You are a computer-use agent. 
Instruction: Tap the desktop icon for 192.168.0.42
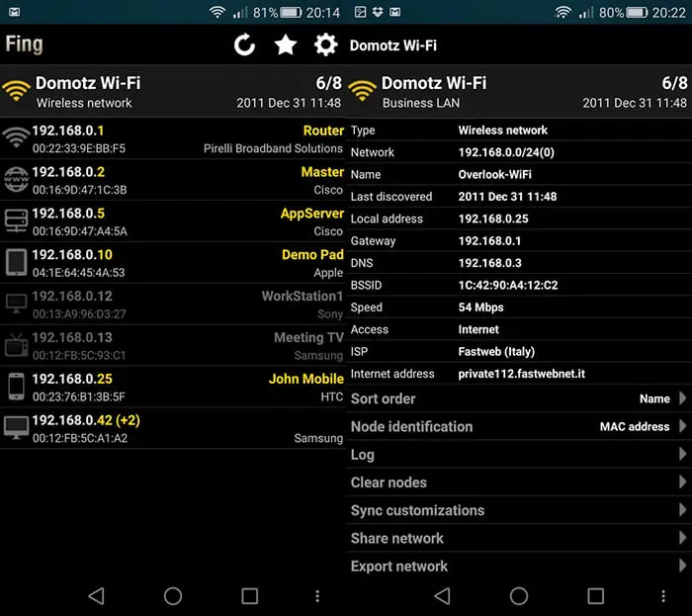[16, 427]
